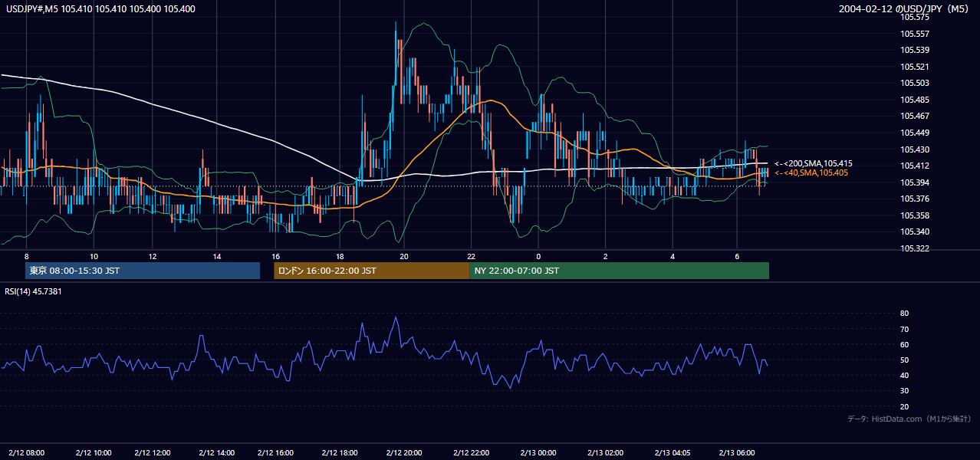Click the RSI axis level 70
Screen dimensions: 980x460
[904, 329]
